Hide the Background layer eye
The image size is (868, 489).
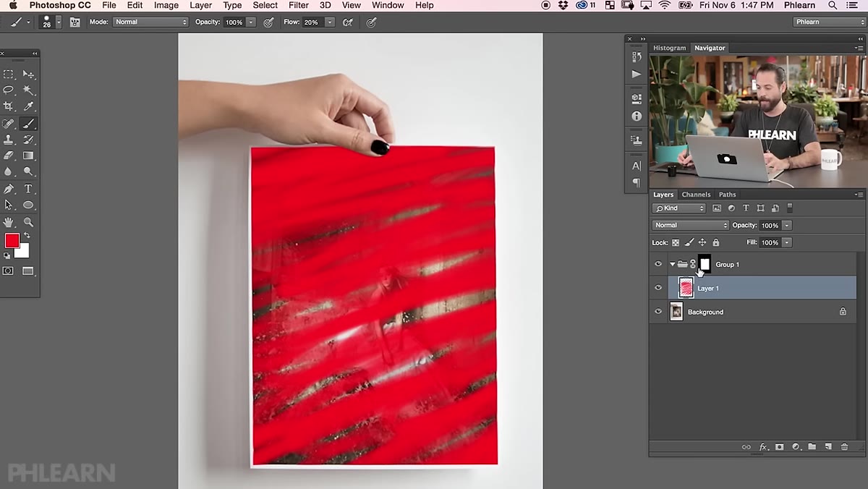coord(658,312)
